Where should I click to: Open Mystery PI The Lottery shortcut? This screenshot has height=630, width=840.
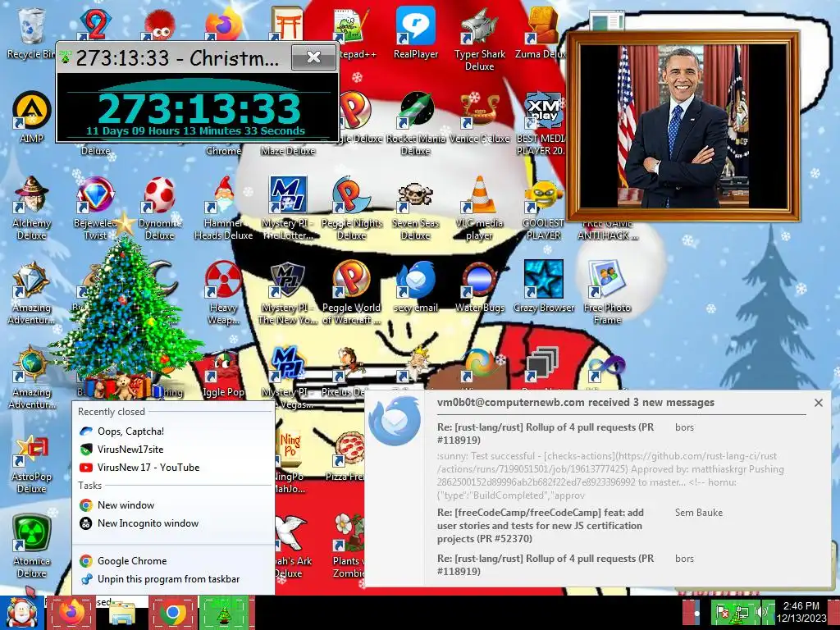(288, 208)
